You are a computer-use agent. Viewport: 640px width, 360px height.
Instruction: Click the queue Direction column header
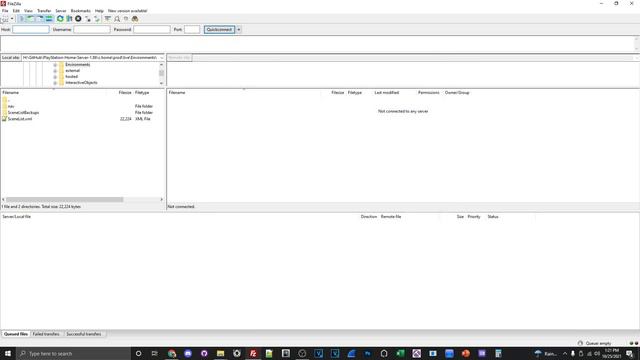(x=369, y=217)
